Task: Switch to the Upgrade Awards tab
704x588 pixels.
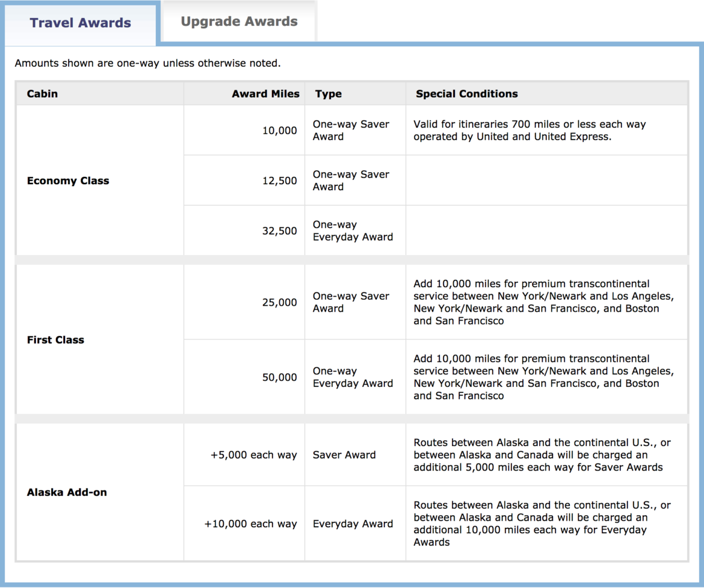Action: click(x=238, y=21)
